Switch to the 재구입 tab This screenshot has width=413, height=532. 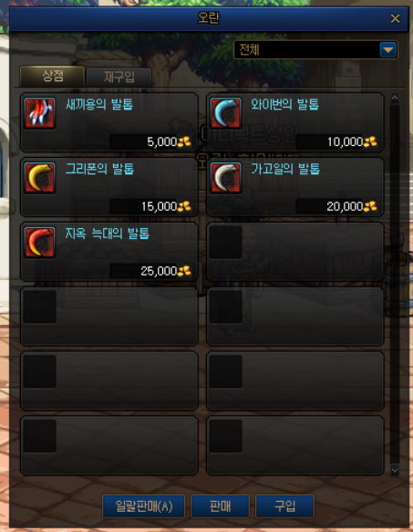tap(119, 77)
